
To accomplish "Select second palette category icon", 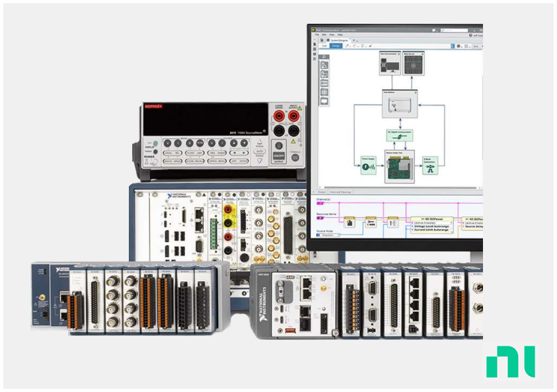I will click(x=324, y=74).
